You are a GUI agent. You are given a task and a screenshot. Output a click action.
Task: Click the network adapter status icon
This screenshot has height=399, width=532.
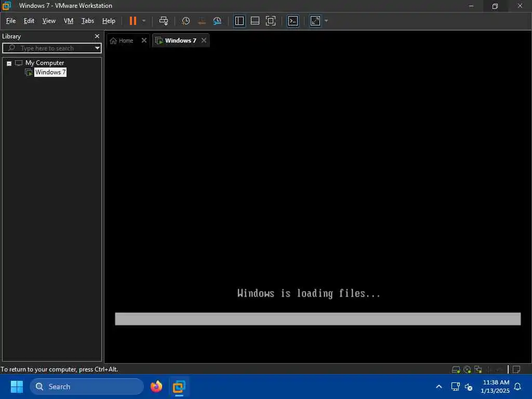(478, 369)
